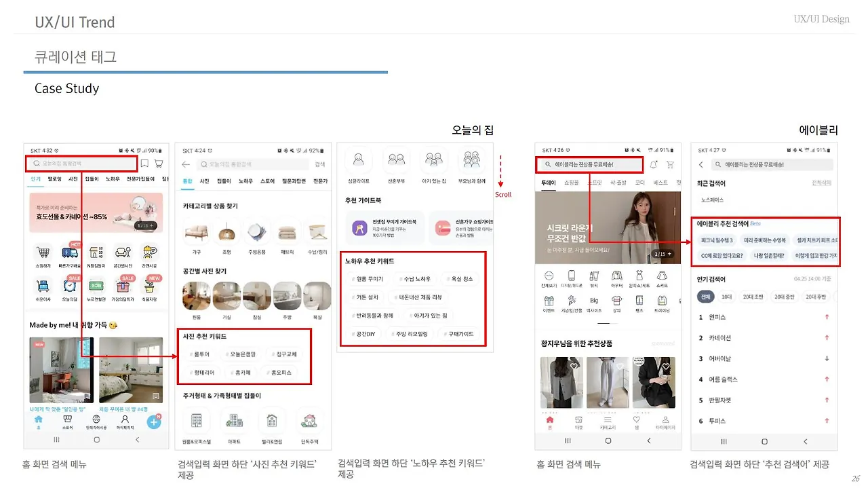868x488 pixels.
Task: Switch to the 인기 tab on 오늘의집 home
Action: tap(35, 179)
